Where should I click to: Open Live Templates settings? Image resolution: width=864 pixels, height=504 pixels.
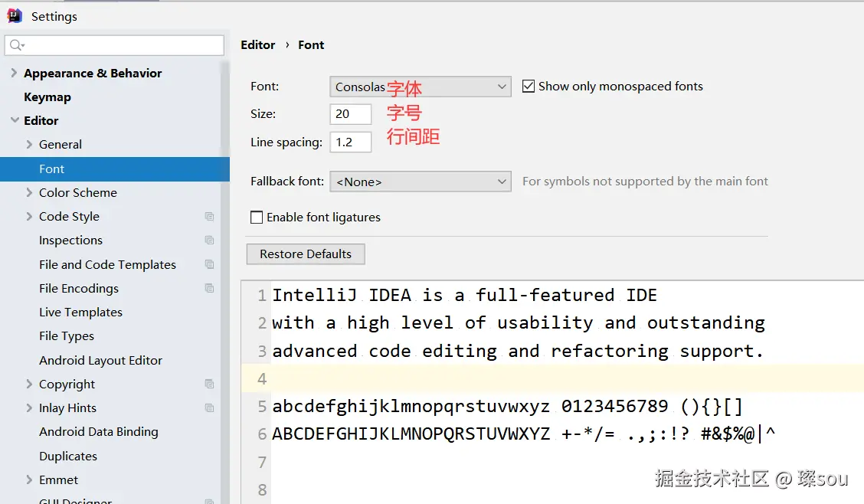80,313
